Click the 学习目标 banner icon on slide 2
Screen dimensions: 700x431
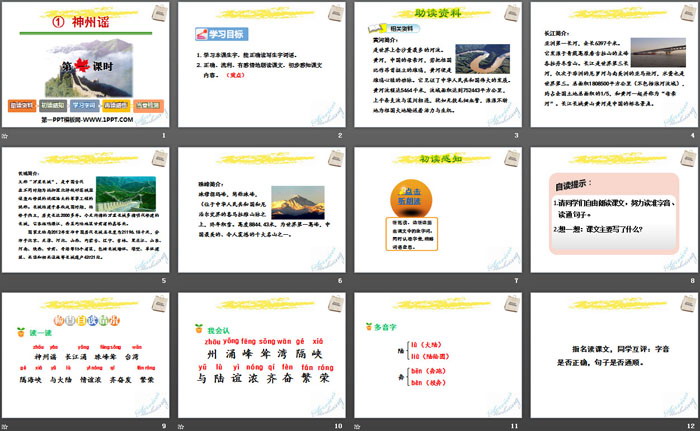[x=202, y=34]
